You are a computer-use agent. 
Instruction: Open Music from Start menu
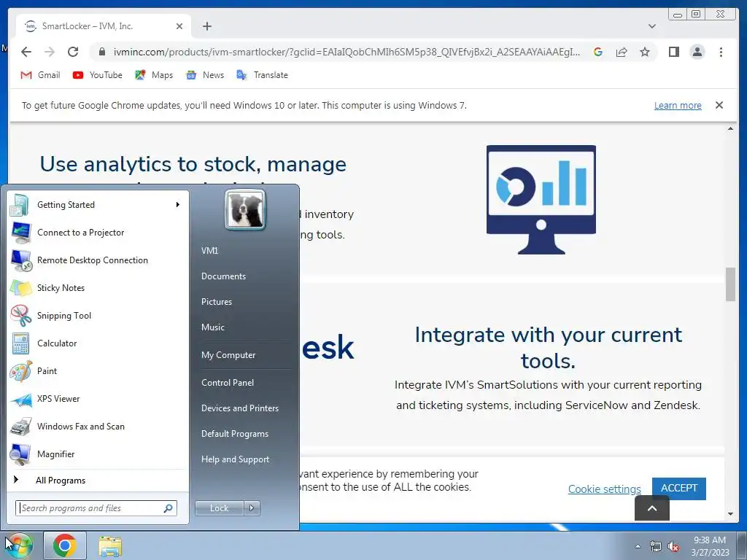point(213,327)
